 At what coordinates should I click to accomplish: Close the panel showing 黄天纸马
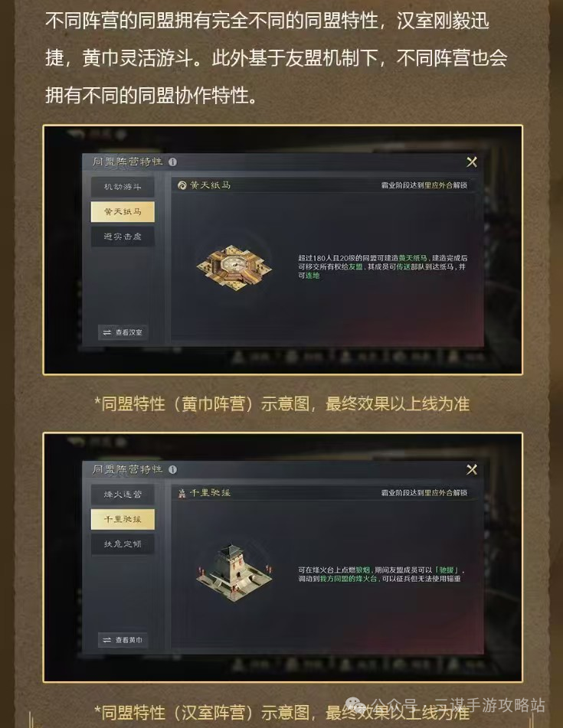click(x=472, y=162)
